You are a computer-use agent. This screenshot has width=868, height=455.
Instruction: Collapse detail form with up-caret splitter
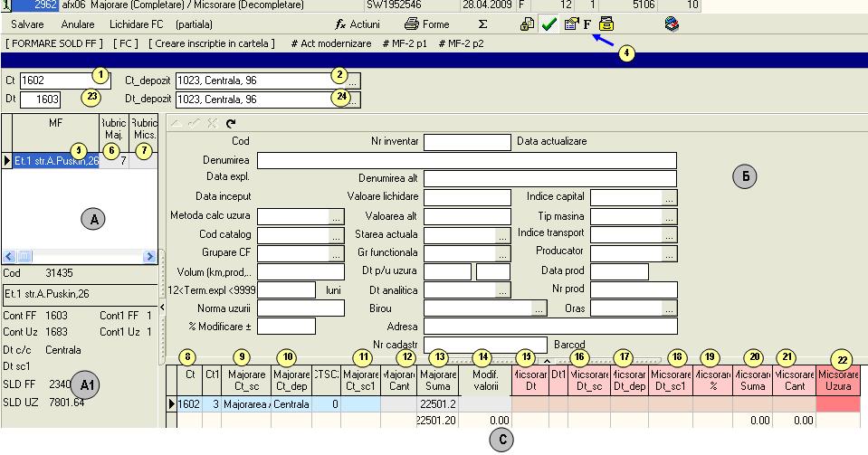tap(547, 360)
